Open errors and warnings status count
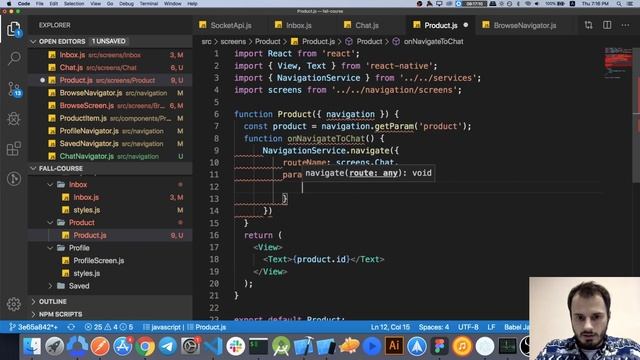 click(x=109, y=327)
